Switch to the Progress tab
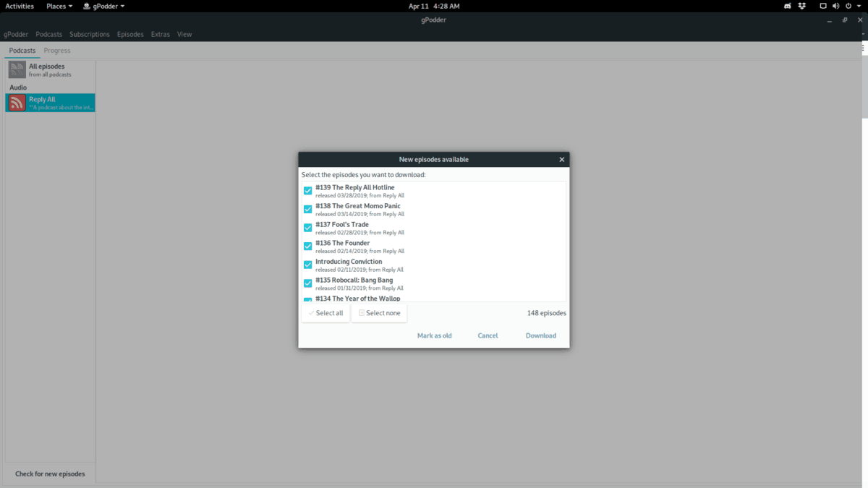 (x=57, y=51)
